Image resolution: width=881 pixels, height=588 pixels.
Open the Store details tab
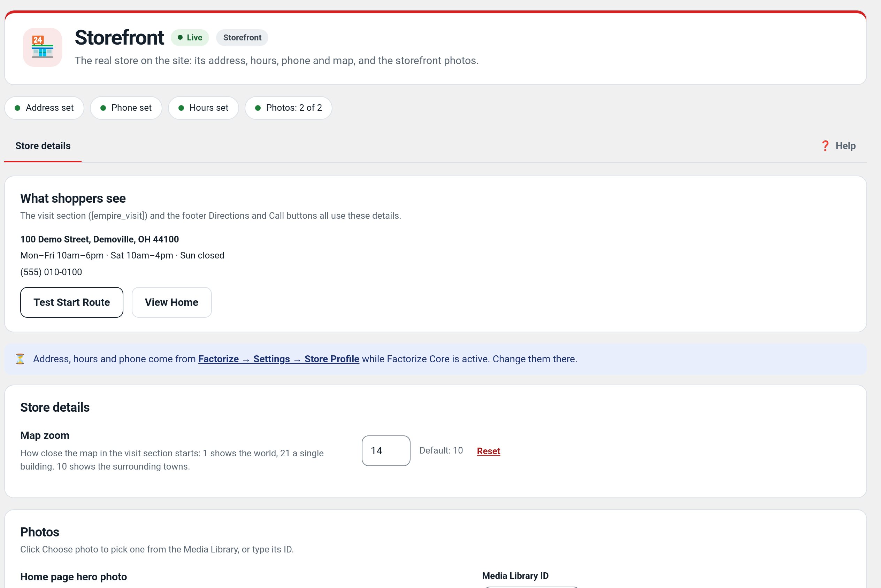pyautogui.click(x=43, y=146)
